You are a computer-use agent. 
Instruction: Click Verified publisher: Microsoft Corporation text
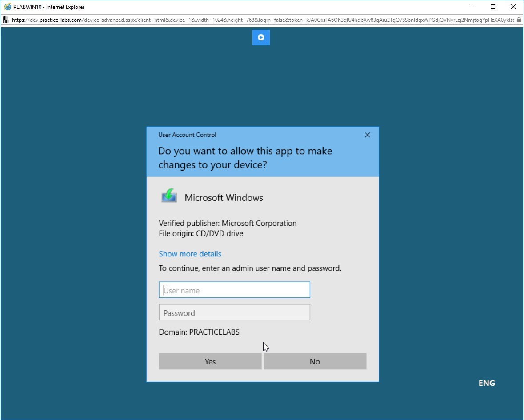coord(228,223)
